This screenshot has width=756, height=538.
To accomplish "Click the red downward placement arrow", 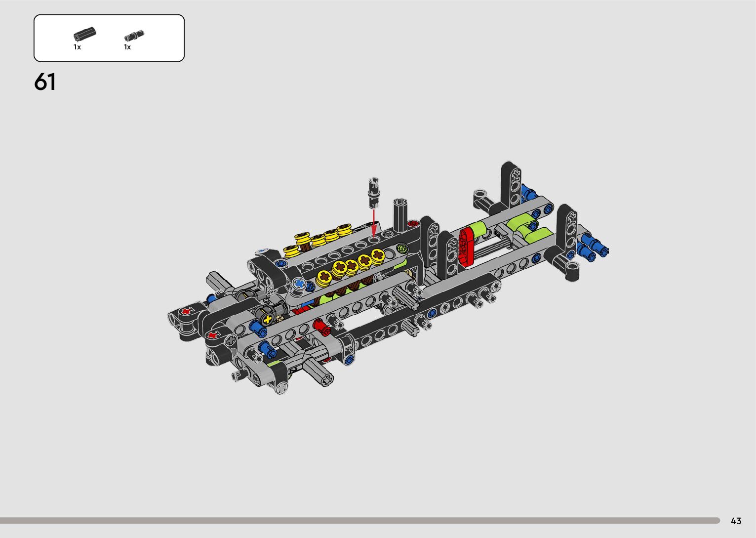I will [x=374, y=222].
